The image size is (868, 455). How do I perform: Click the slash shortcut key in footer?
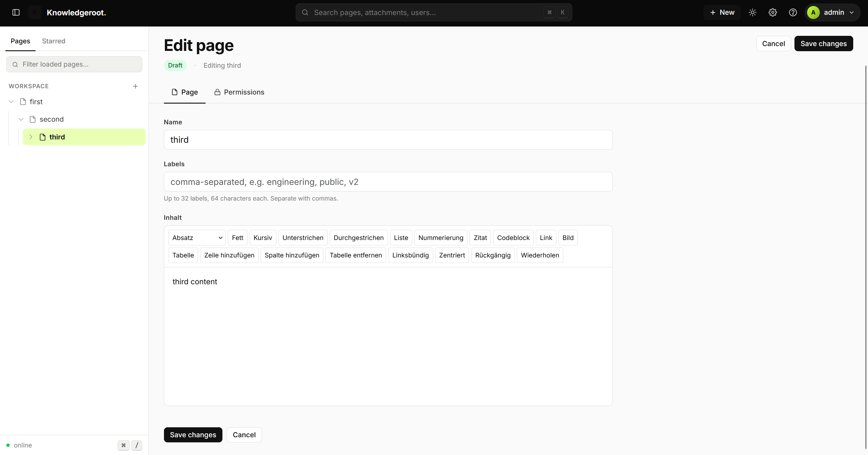(x=137, y=445)
